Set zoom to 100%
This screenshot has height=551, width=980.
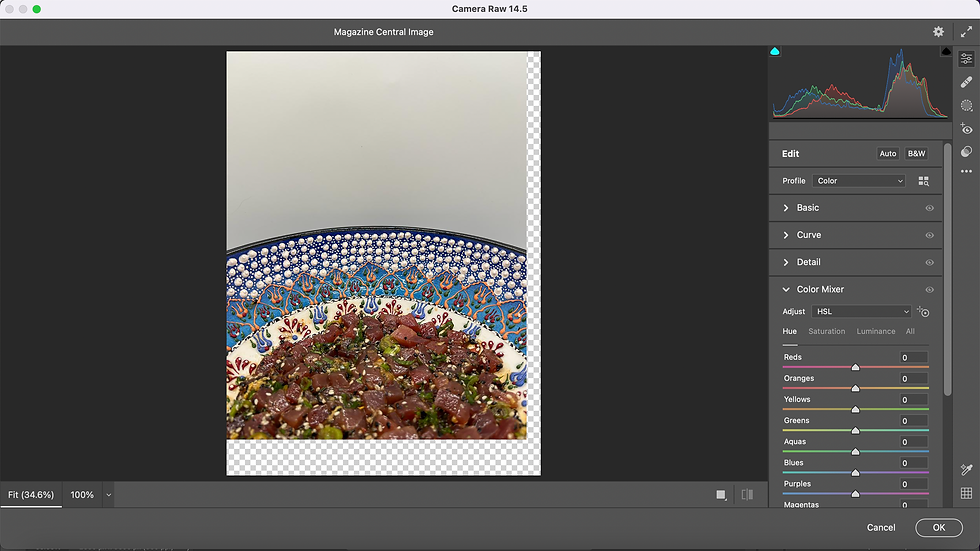(82, 495)
